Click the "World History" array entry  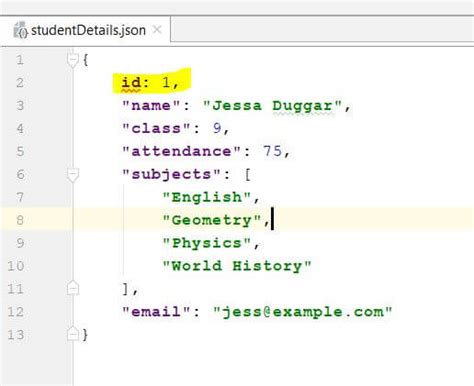click(x=237, y=266)
